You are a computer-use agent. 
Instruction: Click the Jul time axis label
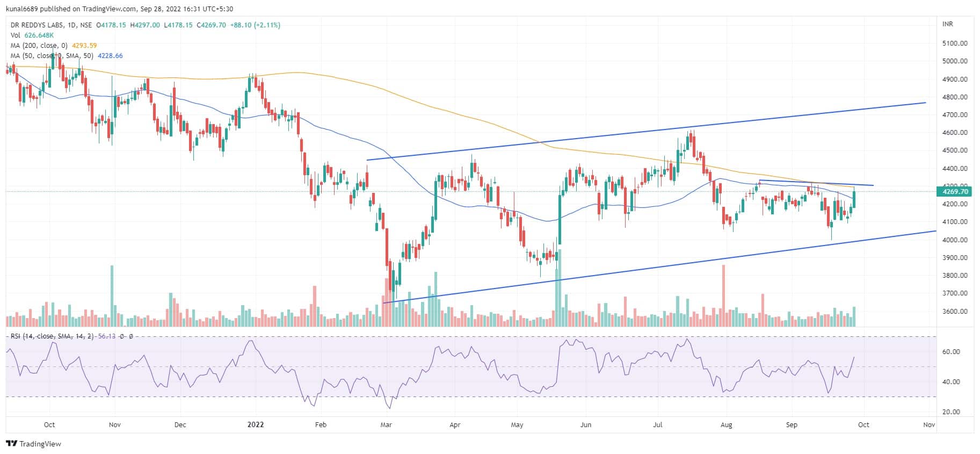(x=658, y=425)
